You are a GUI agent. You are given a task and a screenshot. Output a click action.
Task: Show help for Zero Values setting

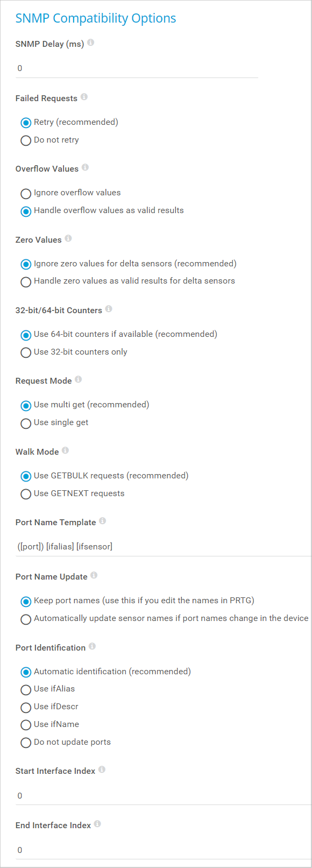tap(68, 238)
